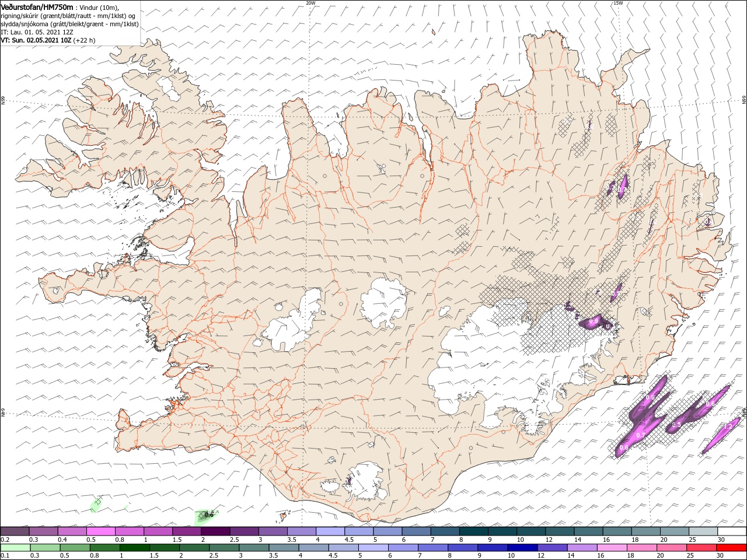Select upper legend swatch starting at 0.2
Viewport: 747px width, 560px height.
click(15, 531)
